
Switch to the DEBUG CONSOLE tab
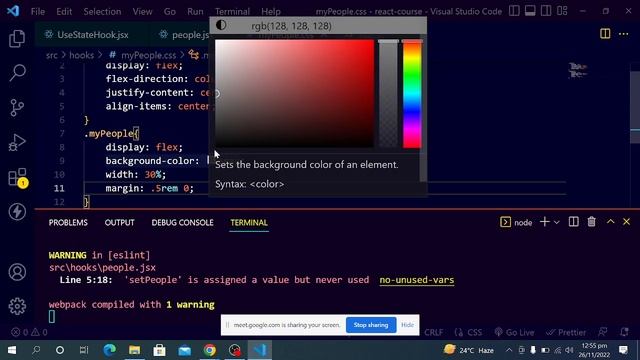point(182,222)
